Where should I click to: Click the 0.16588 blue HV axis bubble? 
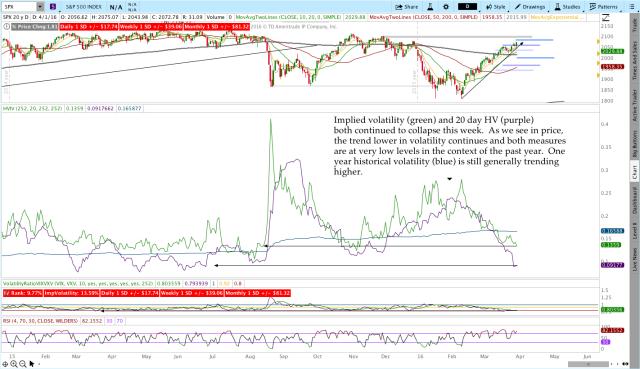tap(612, 231)
